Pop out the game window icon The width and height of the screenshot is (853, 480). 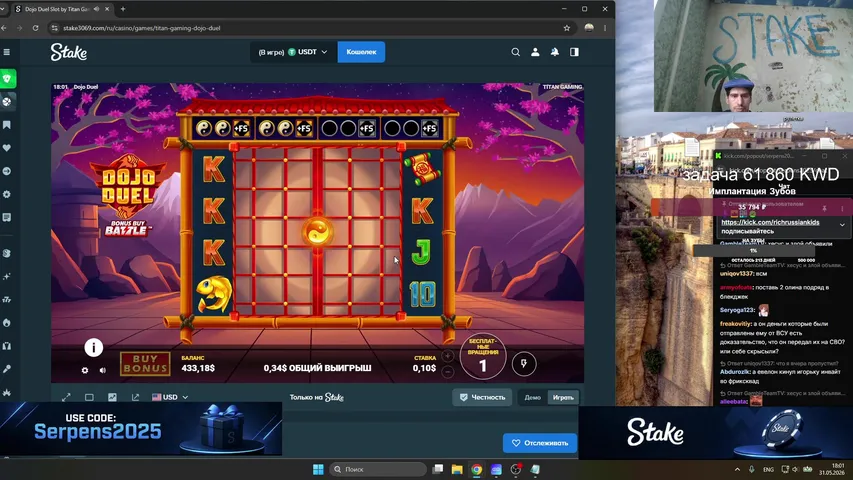point(135,397)
